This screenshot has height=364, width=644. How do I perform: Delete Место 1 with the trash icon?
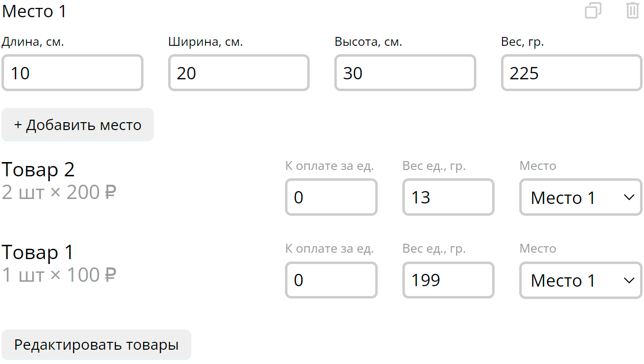point(633,10)
